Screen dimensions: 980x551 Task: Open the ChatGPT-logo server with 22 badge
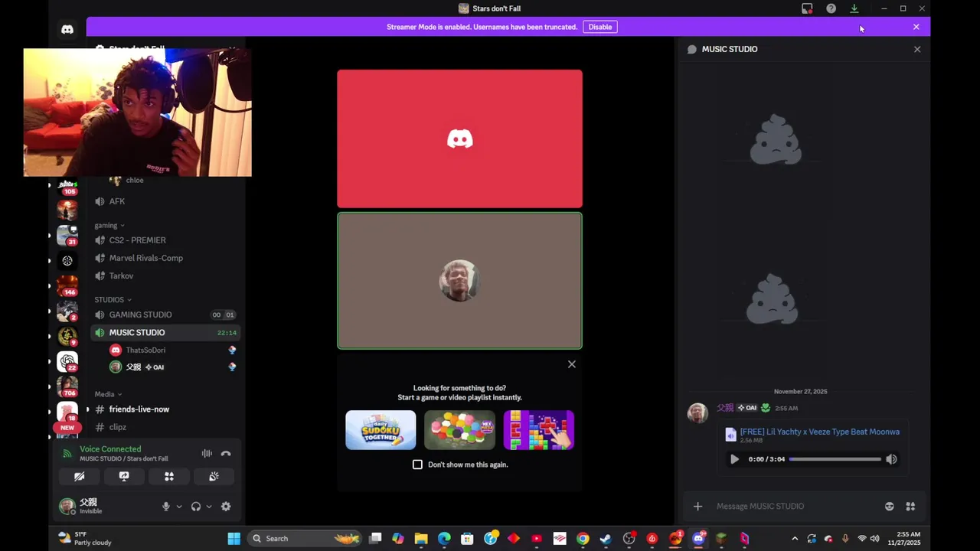(x=67, y=361)
